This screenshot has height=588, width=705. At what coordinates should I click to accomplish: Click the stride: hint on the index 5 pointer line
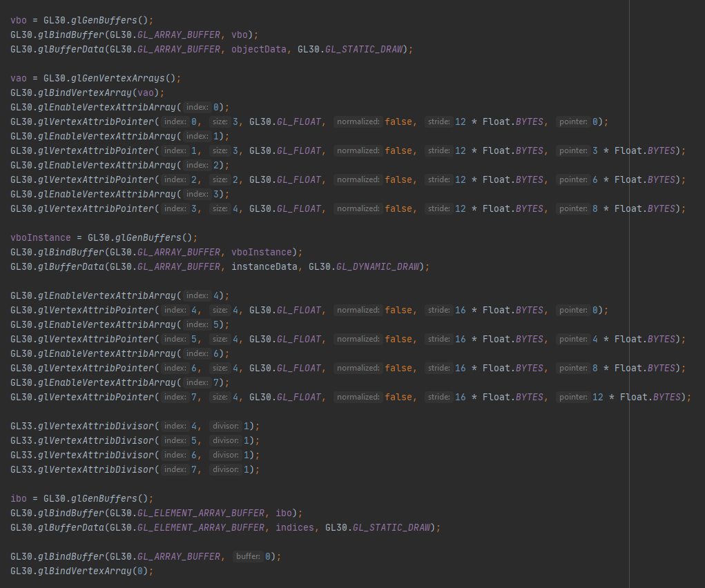click(x=439, y=339)
